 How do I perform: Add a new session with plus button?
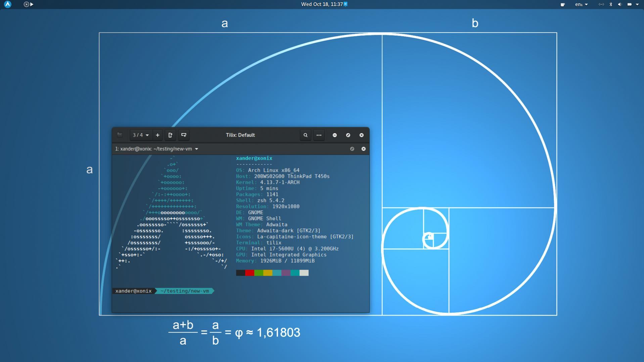coord(157,135)
